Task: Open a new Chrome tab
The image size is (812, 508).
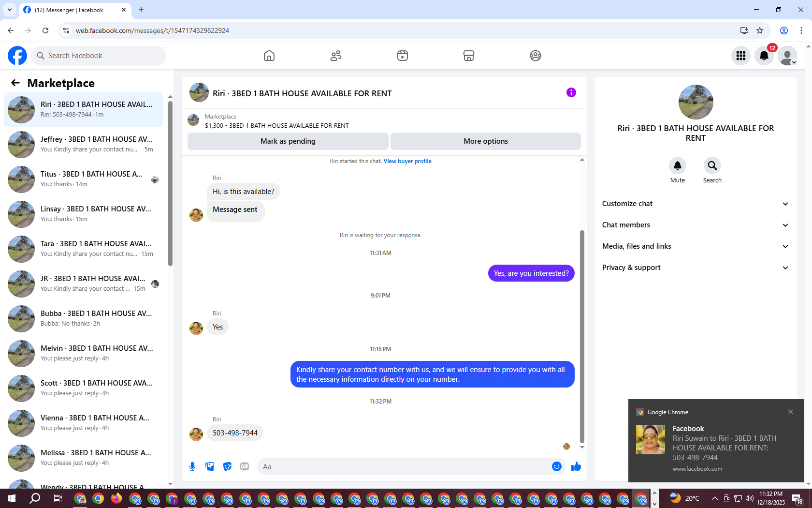Action: click(x=141, y=10)
